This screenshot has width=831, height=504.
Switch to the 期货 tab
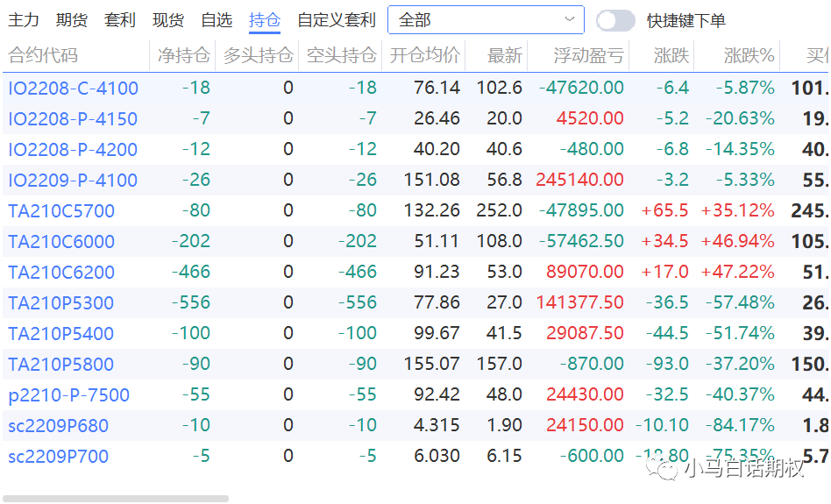[72, 20]
